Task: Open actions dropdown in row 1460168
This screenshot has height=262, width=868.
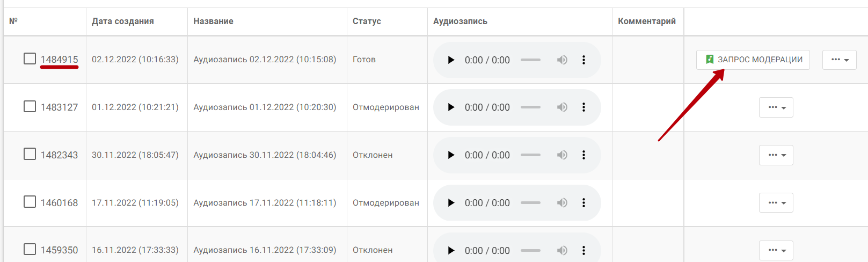Action: point(776,203)
